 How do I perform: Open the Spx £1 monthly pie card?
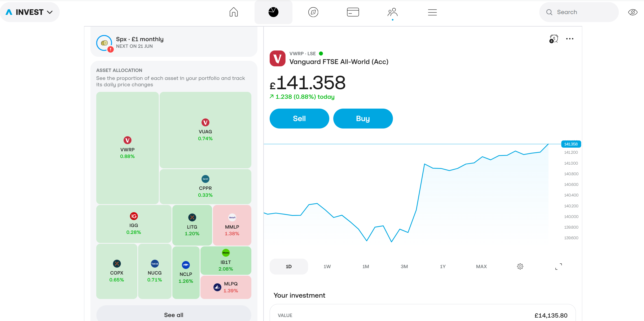click(174, 42)
